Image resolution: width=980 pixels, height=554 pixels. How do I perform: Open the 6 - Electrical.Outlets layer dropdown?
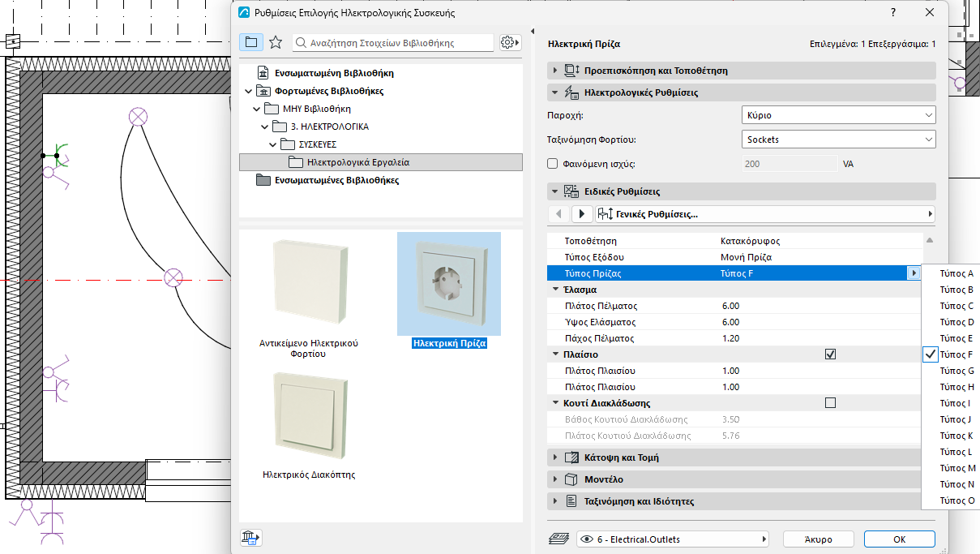coord(672,539)
